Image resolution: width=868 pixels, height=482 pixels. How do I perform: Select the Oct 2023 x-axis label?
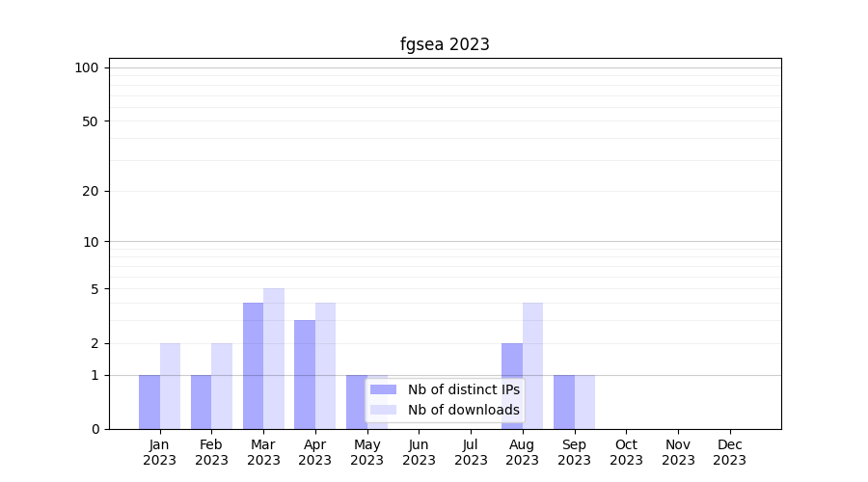626,452
